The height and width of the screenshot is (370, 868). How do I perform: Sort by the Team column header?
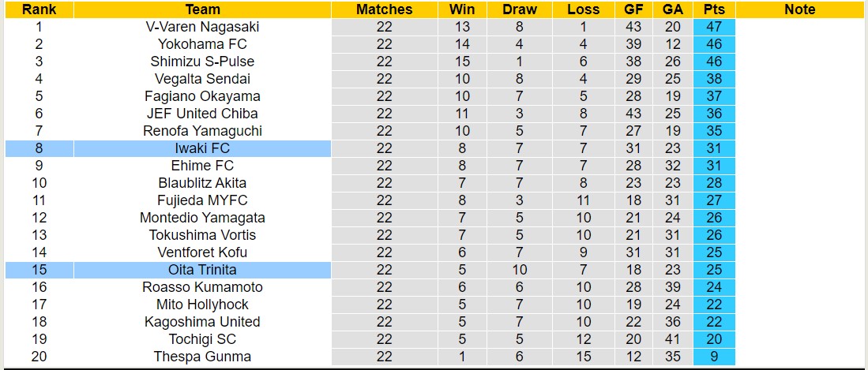click(x=202, y=9)
